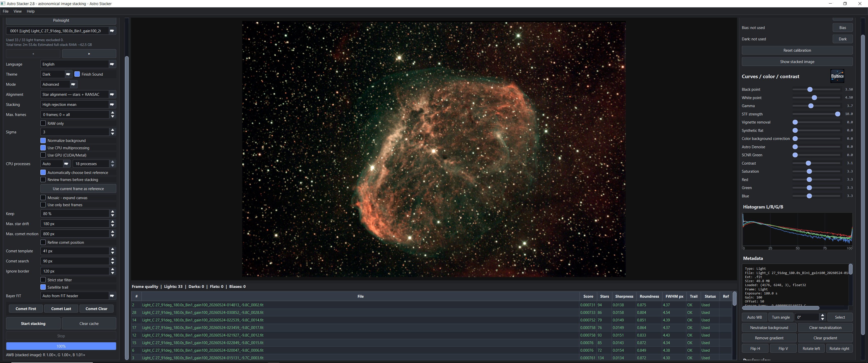Go to previous frame with left arrow
Screen dimensions: 868x363
33,54
